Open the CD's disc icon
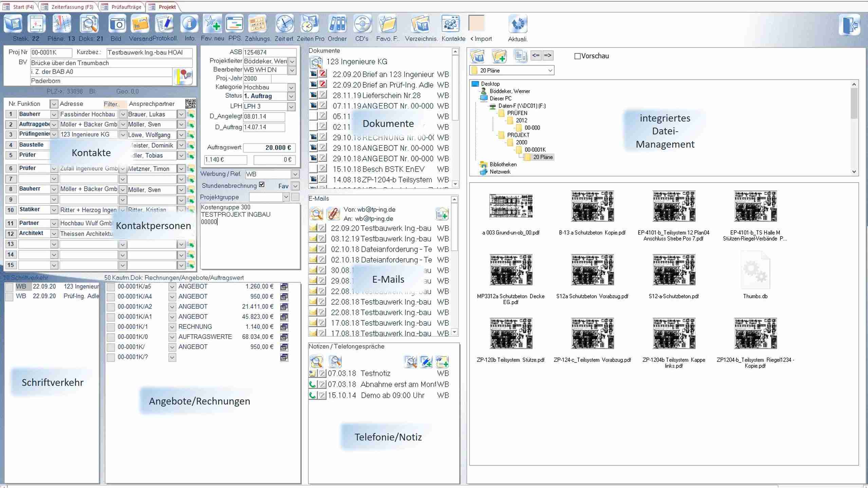Screen dimensions: 868x488 (x=362, y=24)
